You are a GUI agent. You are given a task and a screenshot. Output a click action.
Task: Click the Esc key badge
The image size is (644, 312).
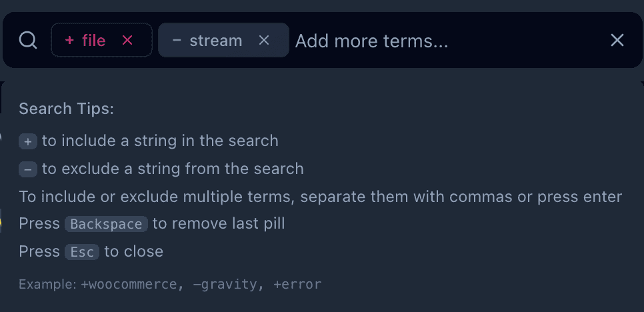(x=82, y=252)
